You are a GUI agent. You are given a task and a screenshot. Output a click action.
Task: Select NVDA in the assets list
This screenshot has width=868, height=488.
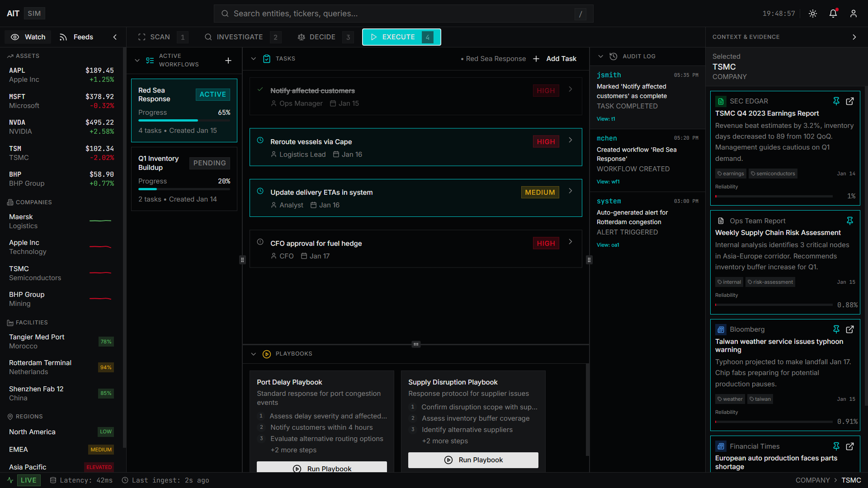tap(61, 127)
